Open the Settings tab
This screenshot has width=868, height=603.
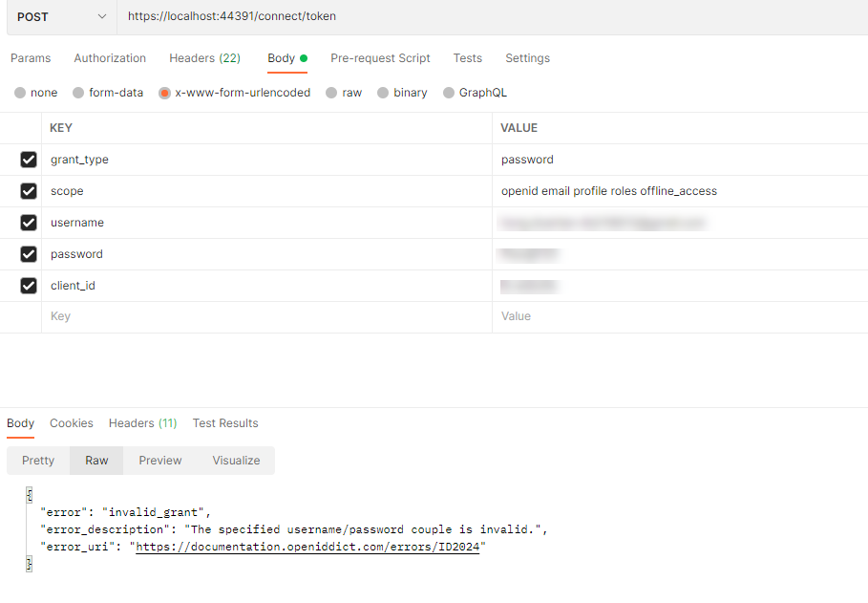point(527,58)
